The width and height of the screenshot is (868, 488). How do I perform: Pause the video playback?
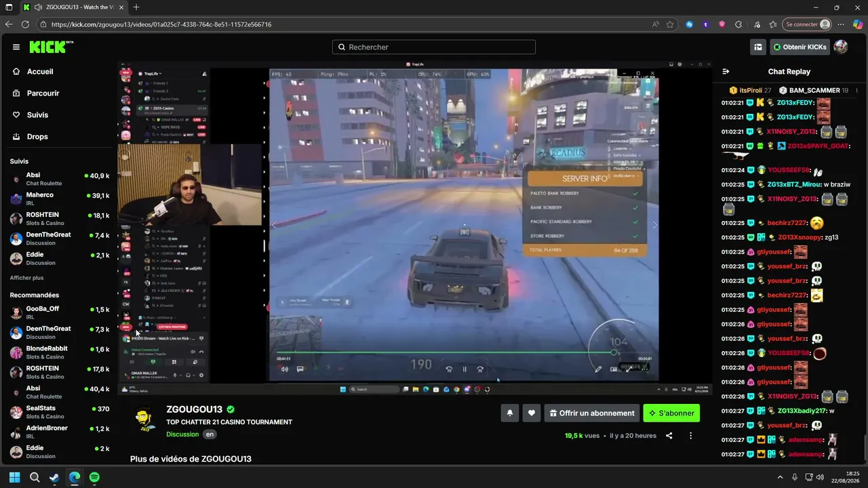tap(465, 369)
